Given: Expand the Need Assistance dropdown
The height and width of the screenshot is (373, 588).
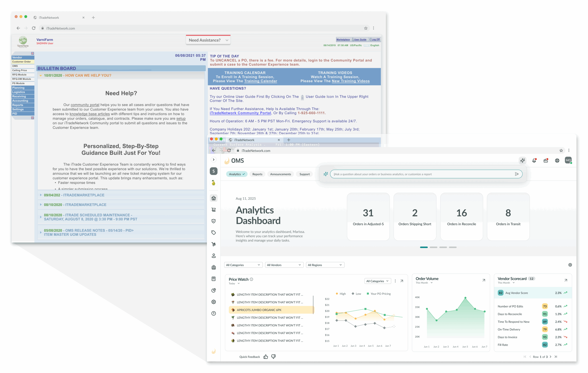Looking at the screenshot, I should tap(208, 40).
